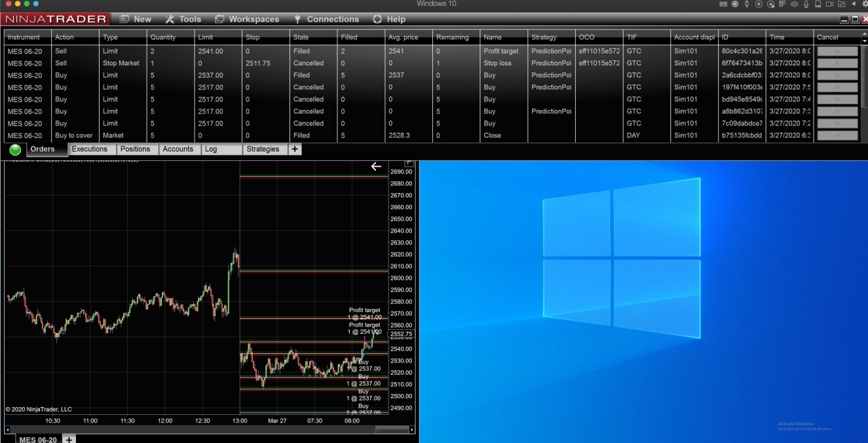This screenshot has height=443, width=868.
Task: Click the chart scrollbar left arrow
Action: (x=7, y=430)
